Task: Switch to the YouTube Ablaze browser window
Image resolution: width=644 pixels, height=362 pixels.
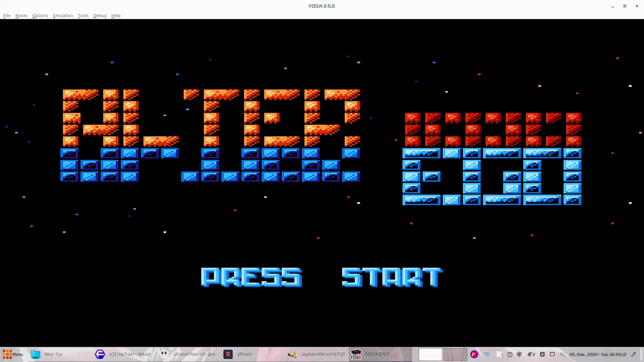Action: [123, 354]
